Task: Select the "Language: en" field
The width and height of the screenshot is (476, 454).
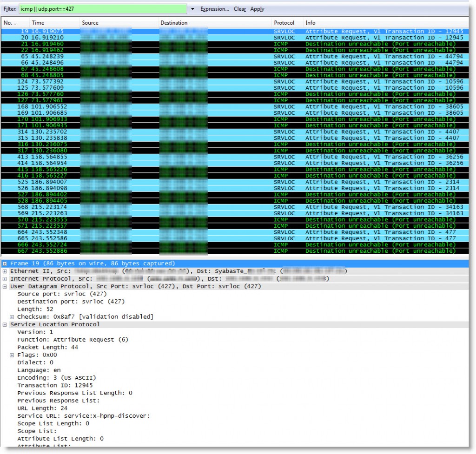Action: point(39,370)
